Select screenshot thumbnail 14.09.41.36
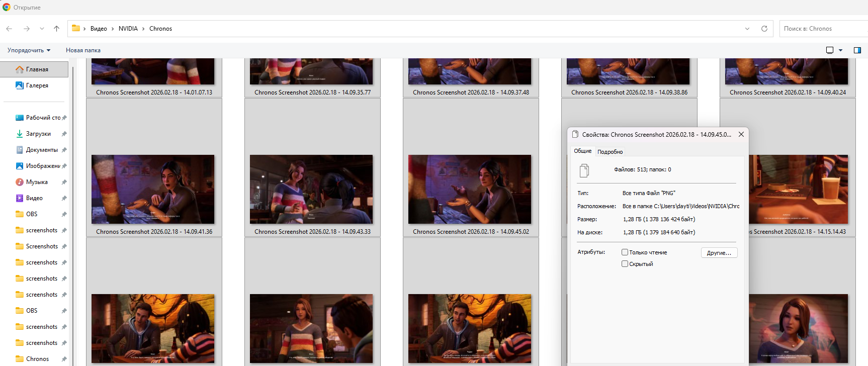The height and width of the screenshot is (366, 868). coord(153,189)
